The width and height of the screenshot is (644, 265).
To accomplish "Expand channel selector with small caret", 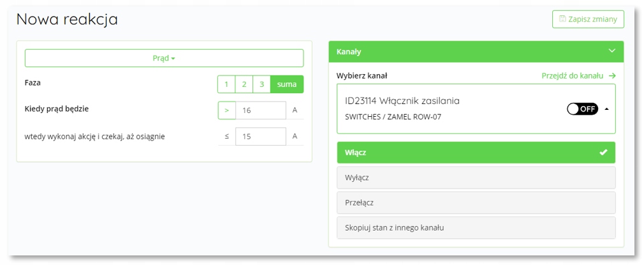I will click(606, 109).
